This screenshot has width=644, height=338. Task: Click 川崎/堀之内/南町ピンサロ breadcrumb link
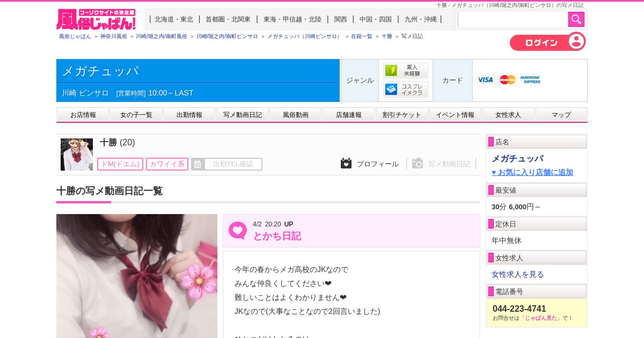[x=227, y=36]
